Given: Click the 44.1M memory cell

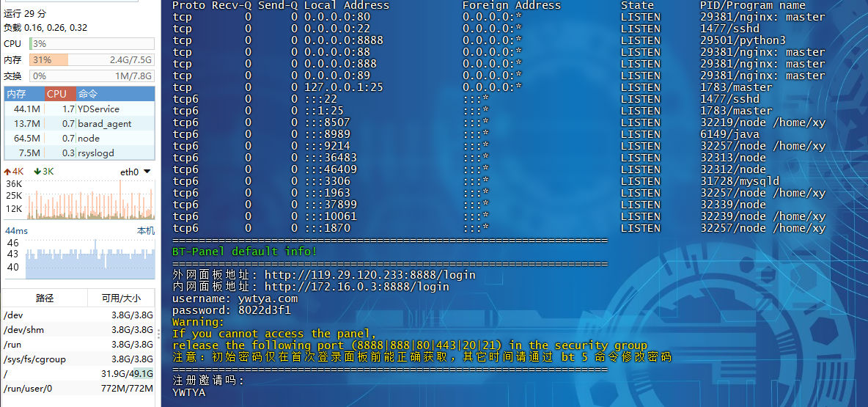Looking at the screenshot, I should click(26, 109).
